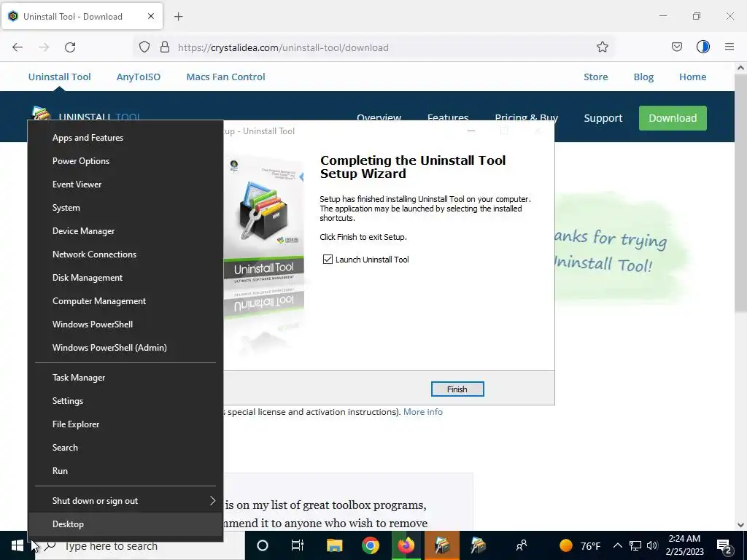This screenshot has width=747, height=560.
Task: Open the Save to Pocket icon
Action: (x=676, y=47)
